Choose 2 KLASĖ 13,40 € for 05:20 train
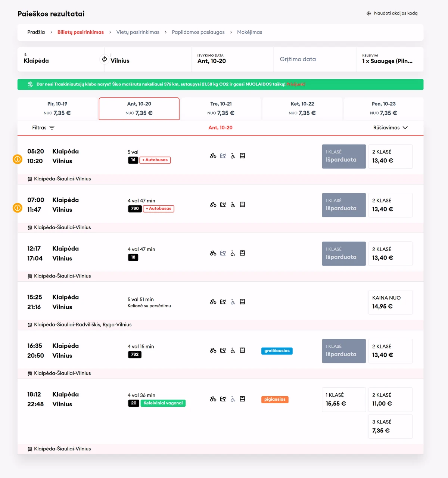The width and height of the screenshot is (448, 478). tap(390, 156)
